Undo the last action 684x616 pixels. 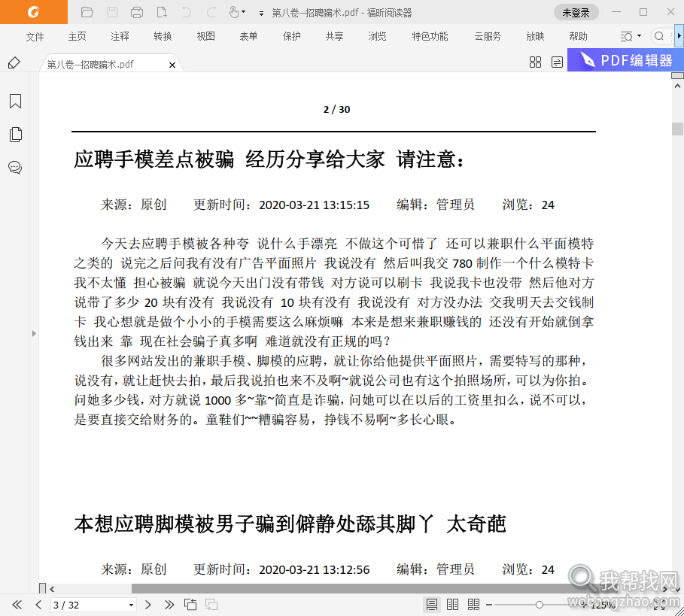(x=187, y=12)
